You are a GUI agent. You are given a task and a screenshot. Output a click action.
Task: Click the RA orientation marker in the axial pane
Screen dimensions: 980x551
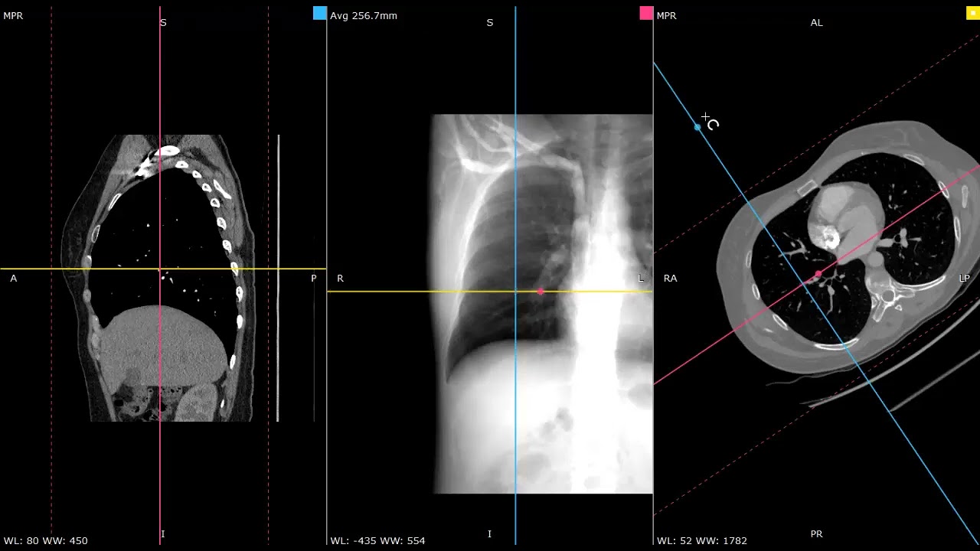[670, 279]
